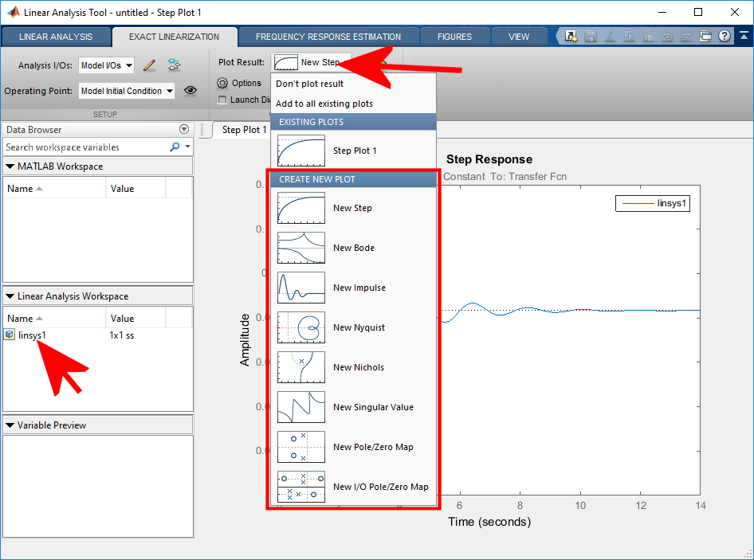Screen dimensions: 754x560
Task: Click the search magnifier icon in Data Browser
Action: (x=175, y=147)
